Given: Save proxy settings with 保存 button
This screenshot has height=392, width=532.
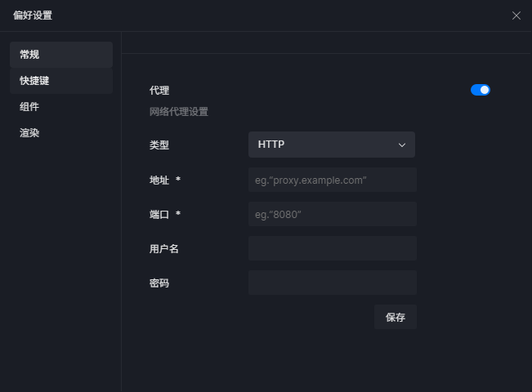Looking at the screenshot, I should [x=396, y=317].
